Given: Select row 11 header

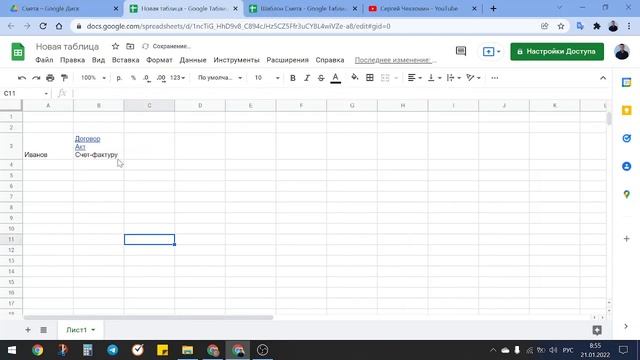Looking at the screenshot, I should click(11, 239).
